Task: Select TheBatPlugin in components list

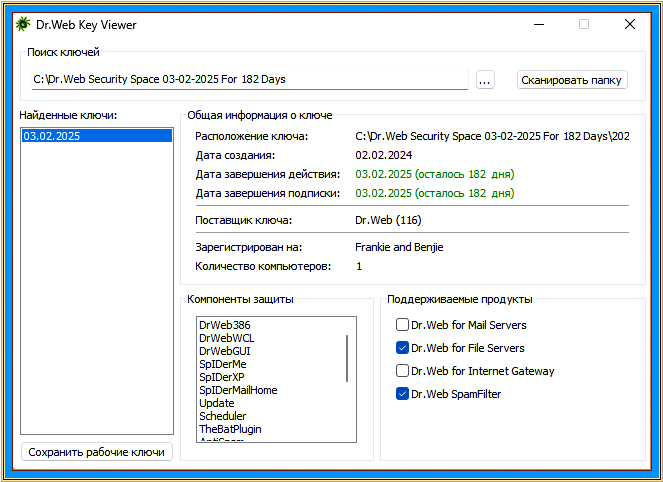Action: [x=230, y=429]
